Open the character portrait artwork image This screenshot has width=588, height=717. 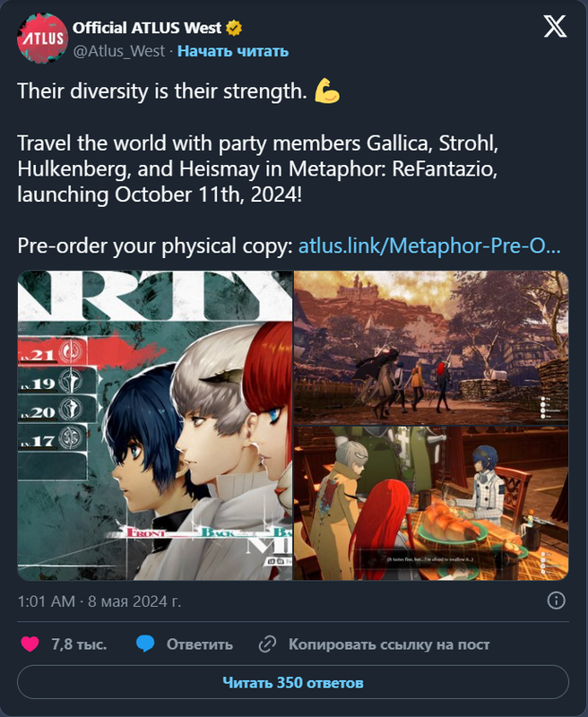click(x=155, y=425)
